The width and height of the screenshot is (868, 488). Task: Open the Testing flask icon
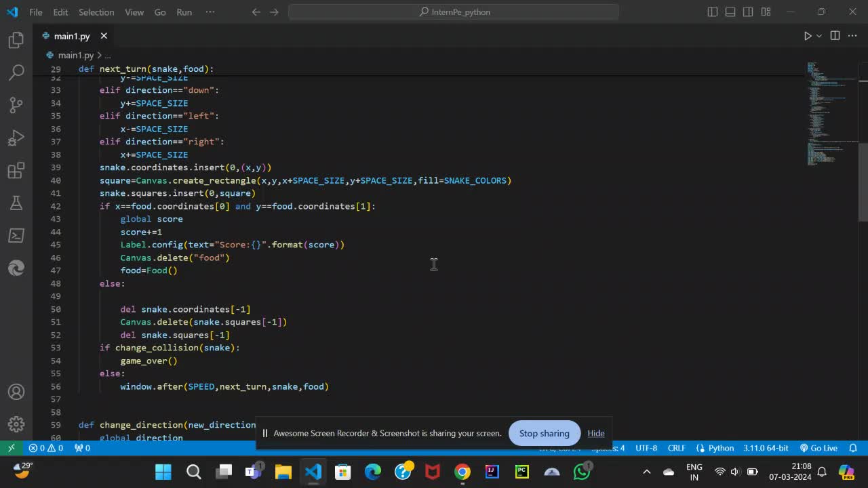point(16,203)
